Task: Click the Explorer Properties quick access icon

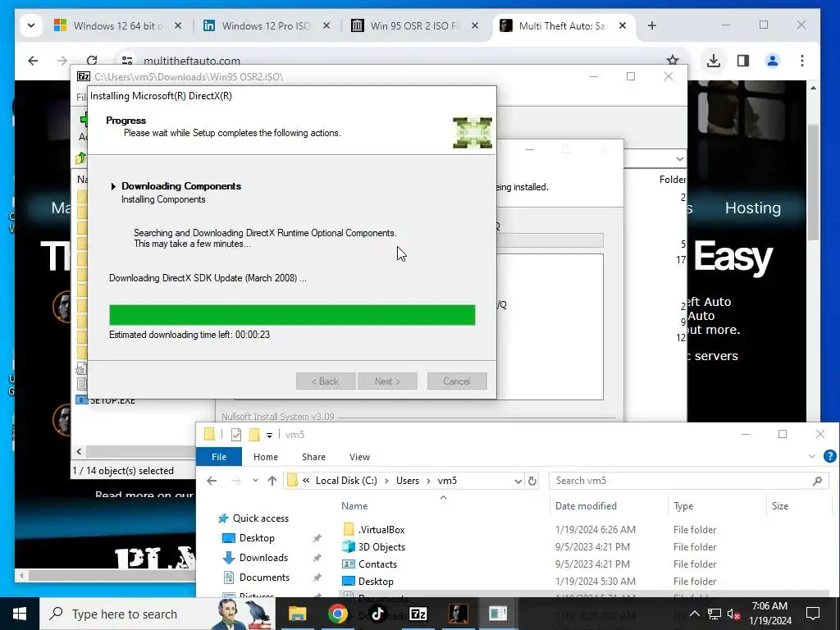Action: (x=236, y=435)
